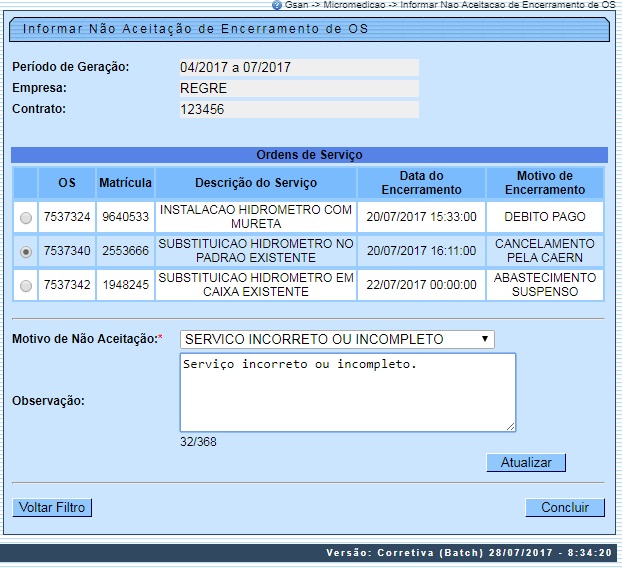
Task: Click the Data do Encerramento column header
Action: 421,183
